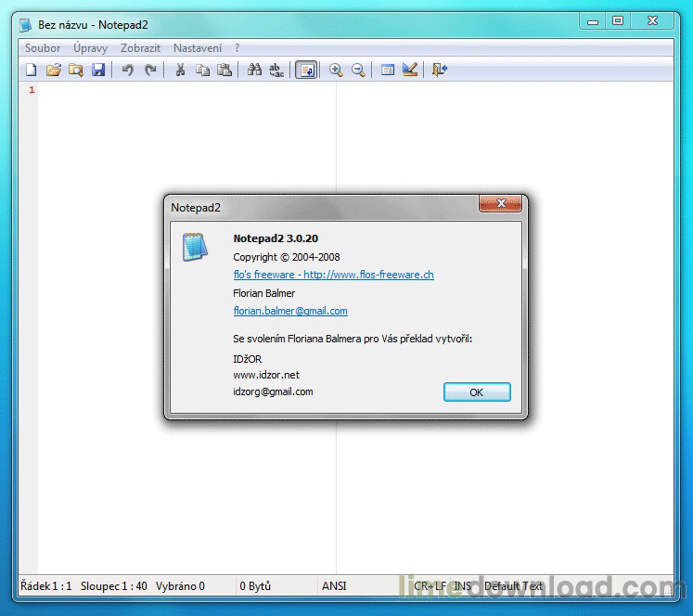Click the ANSI encoding in status bar
This screenshot has height=616, width=693.
[x=334, y=586]
